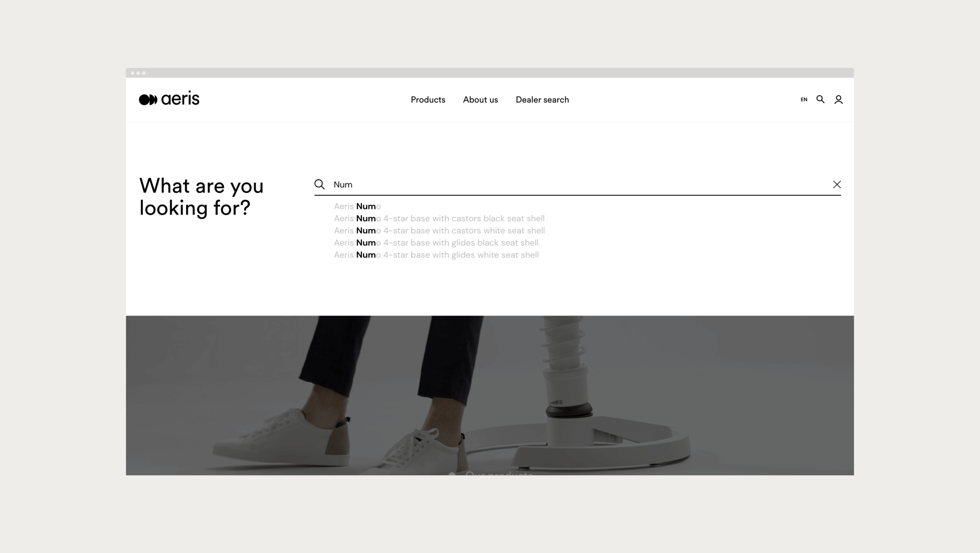This screenshot has height=553, width=980.
Task: Pick Numo glides black seat shell suggestion
Action: [x=436, y=243]
